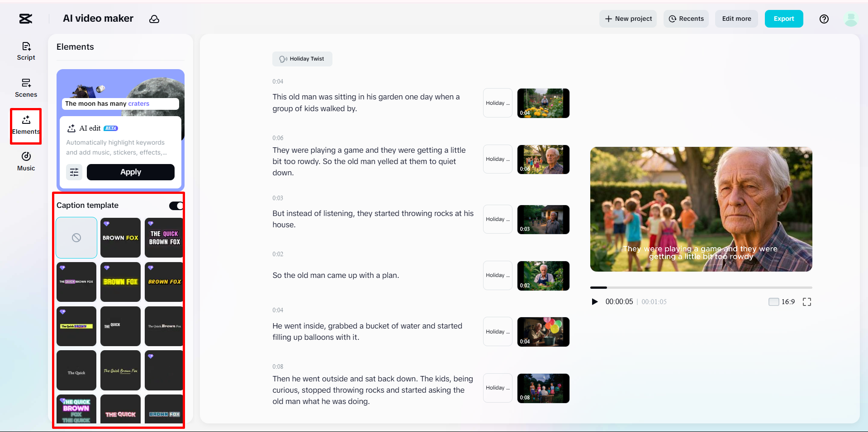Enter fullscreen preview mode
The width and height of the screenshot is (868, 432).
[x=807, y=301]
